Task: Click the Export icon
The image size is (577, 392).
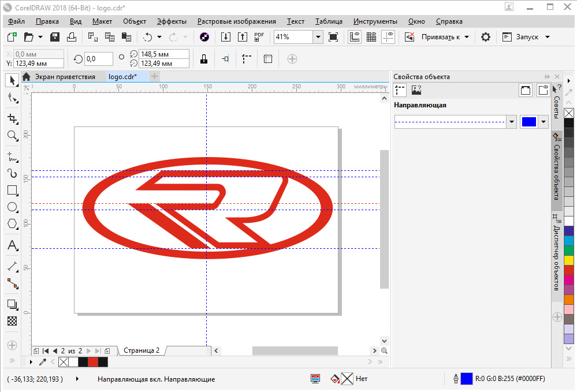Action: (x=243, y=37)
